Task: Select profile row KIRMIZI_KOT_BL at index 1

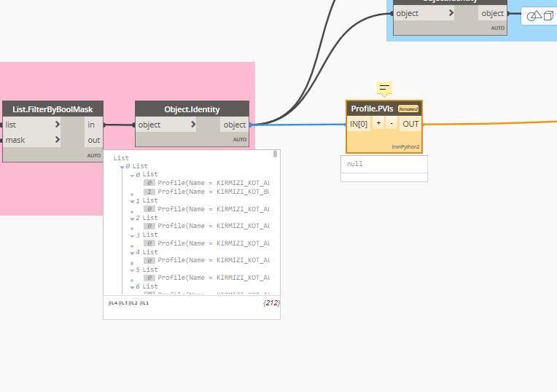Action: pos(206,192)
